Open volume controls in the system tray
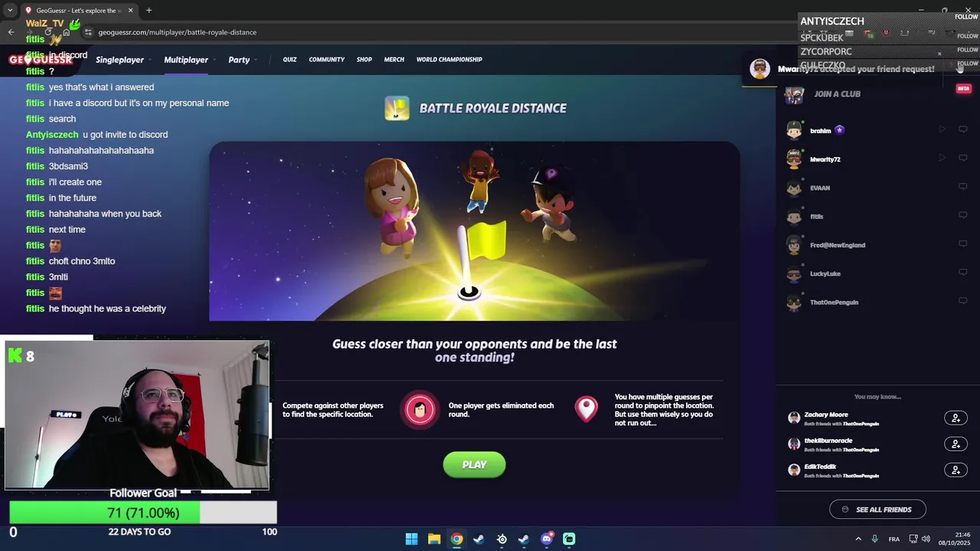Screen dimensions: 980x551 coord(926,539)
